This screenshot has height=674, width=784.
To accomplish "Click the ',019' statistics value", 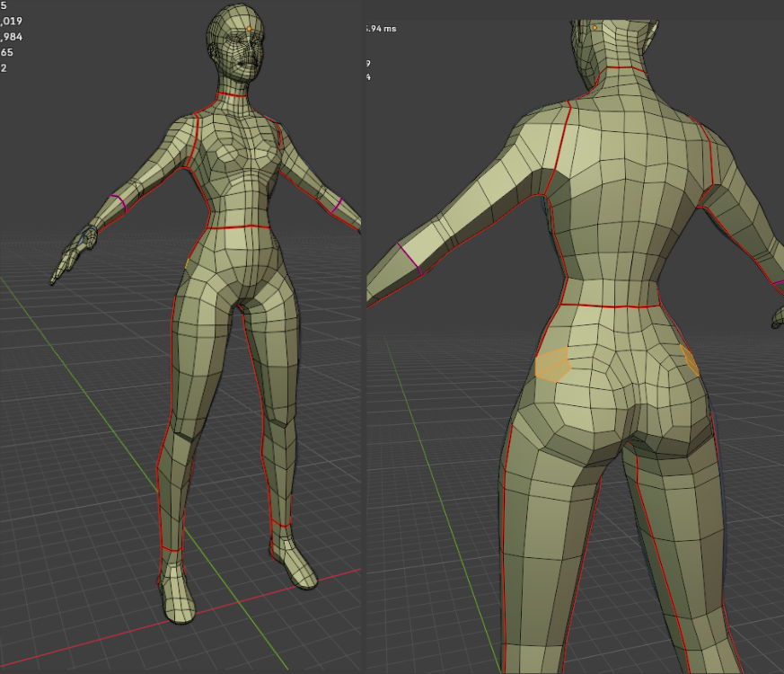I will pyautogui.click(x=11, y=21).
